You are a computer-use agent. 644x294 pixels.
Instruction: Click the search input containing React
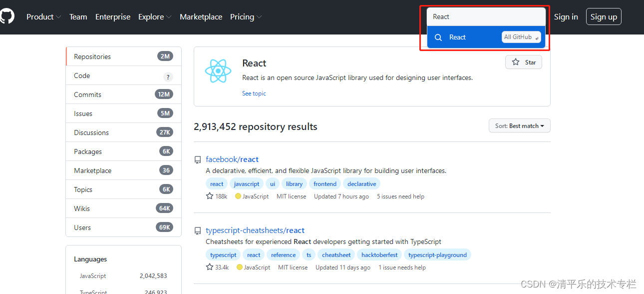(486, 16)
